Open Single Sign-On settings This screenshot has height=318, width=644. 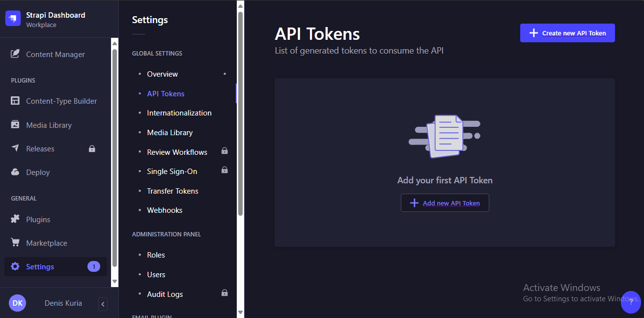tap(172, 171)
